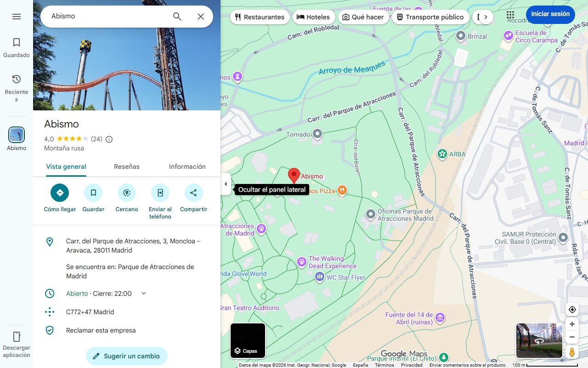This screenshot has width=588, height=368.
Task: Center map on my location
Action: [572, 310]
